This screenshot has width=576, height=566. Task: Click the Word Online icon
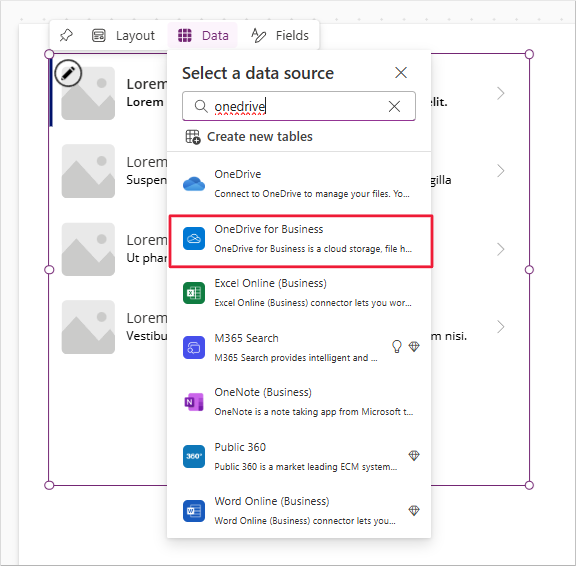point(194,511)
